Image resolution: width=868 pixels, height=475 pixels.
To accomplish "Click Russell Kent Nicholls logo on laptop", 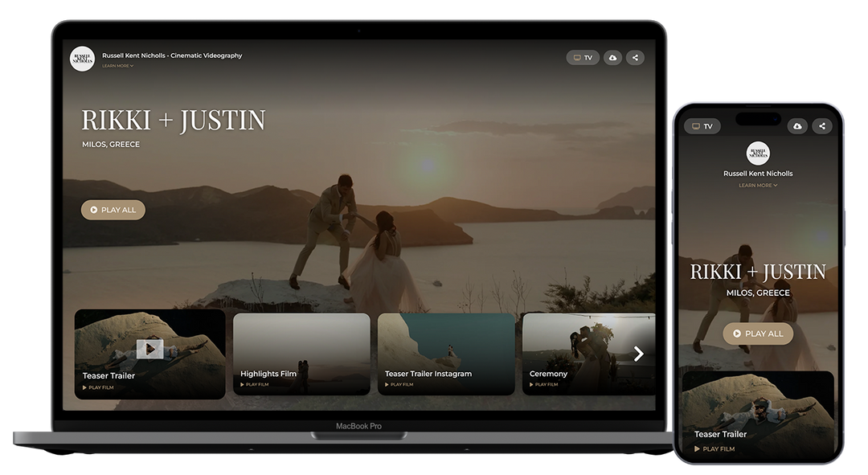I will 82,59.
